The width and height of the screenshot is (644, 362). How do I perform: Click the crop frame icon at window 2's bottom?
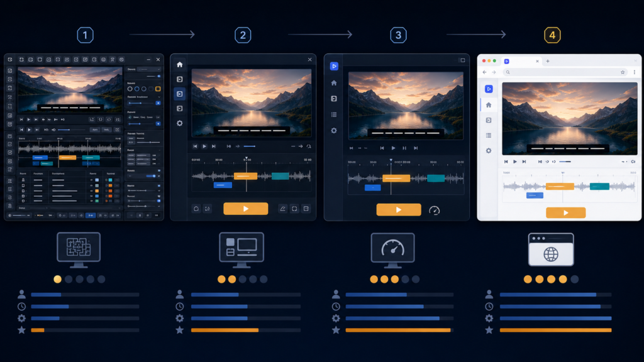click(294, 209)
